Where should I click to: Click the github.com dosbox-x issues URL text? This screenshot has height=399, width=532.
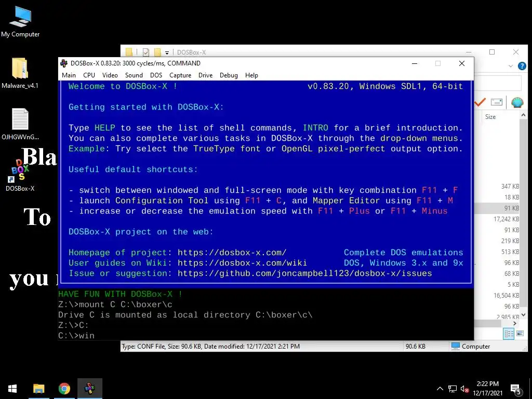304,273
